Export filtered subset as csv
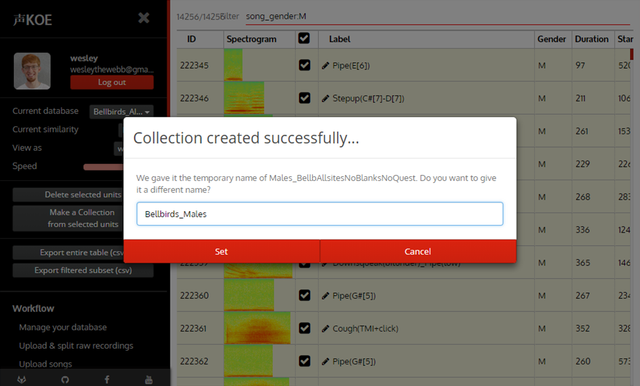640x386 pixels. (83, 270)
